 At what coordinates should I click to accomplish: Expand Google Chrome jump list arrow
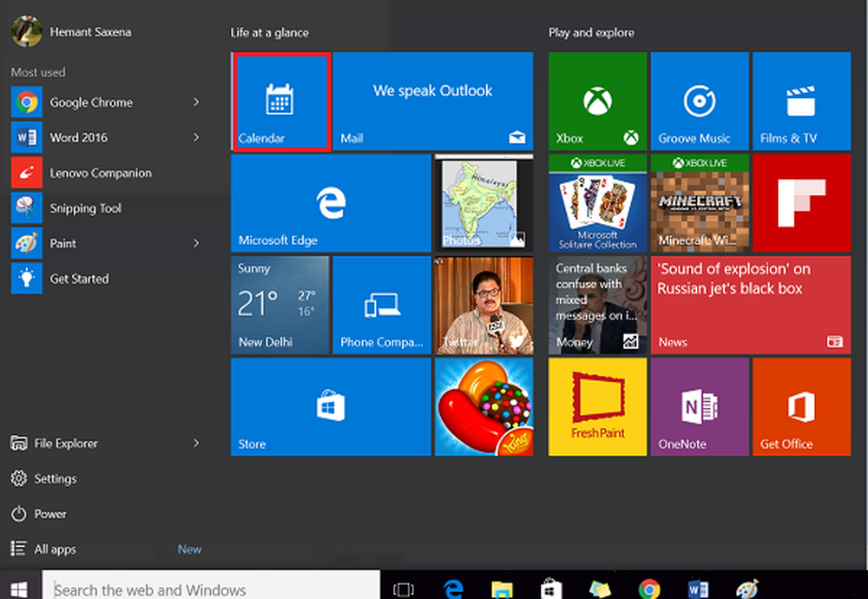(196, 102)
